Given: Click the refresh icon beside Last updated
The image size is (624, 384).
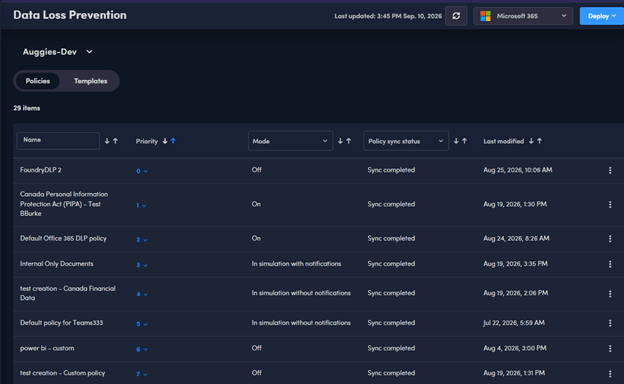Looking at the screenshot, I should pyautogui.click(x=456, y=16).
